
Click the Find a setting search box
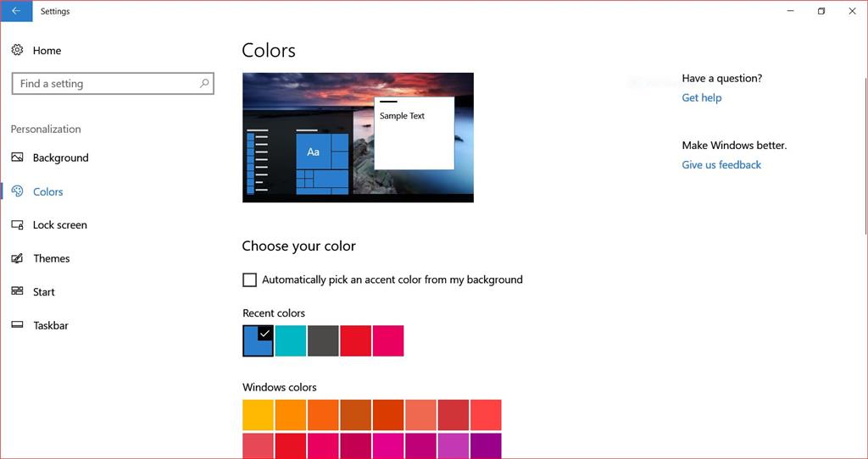[x=113, y=84]
